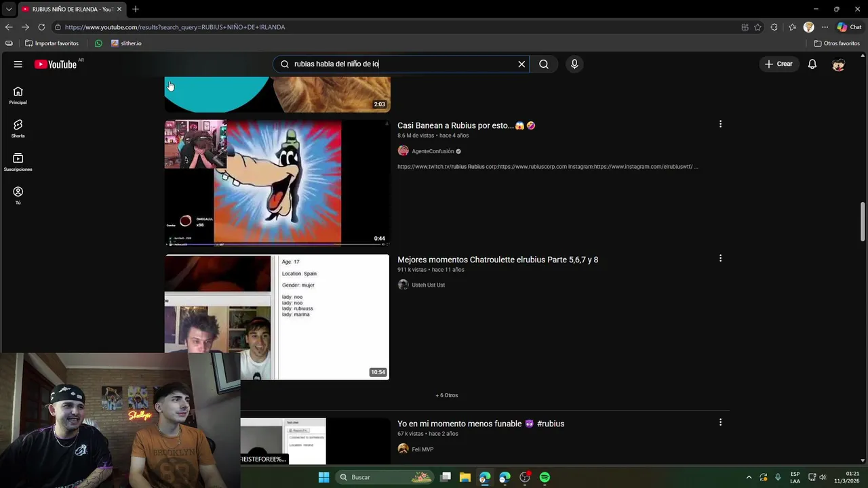Go to the YouTube home logo
The width and height of the screenshot is (868, 488).
point(56,64)
